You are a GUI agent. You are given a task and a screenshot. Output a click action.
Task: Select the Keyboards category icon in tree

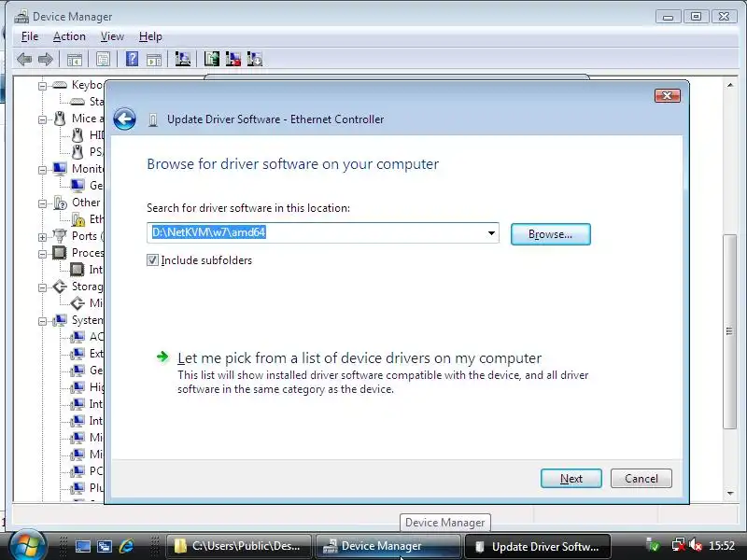click(x=60, y=85)
